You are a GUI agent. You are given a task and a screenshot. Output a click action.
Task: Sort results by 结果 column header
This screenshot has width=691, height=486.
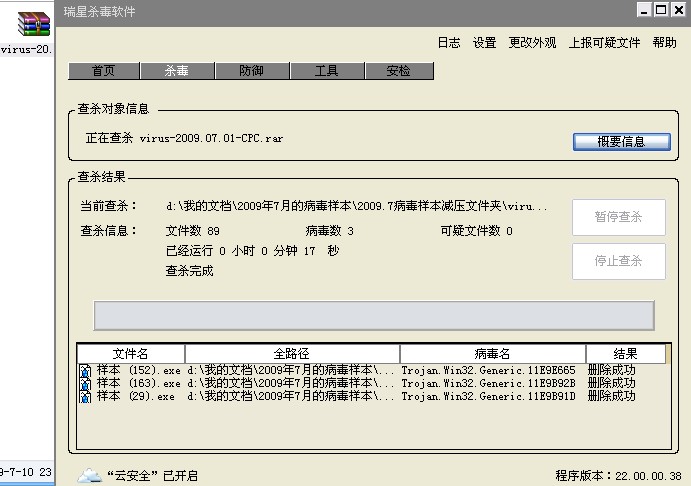click(x=626, y=353)
